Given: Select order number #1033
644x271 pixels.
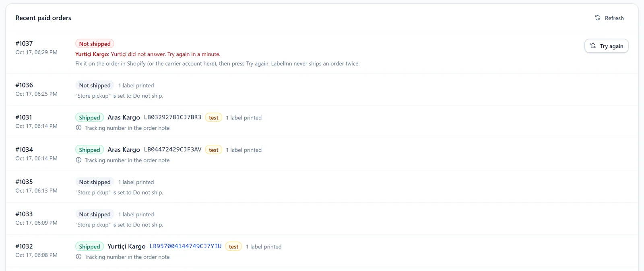Looking at the screenshot, I should click(x=24, y=214).
